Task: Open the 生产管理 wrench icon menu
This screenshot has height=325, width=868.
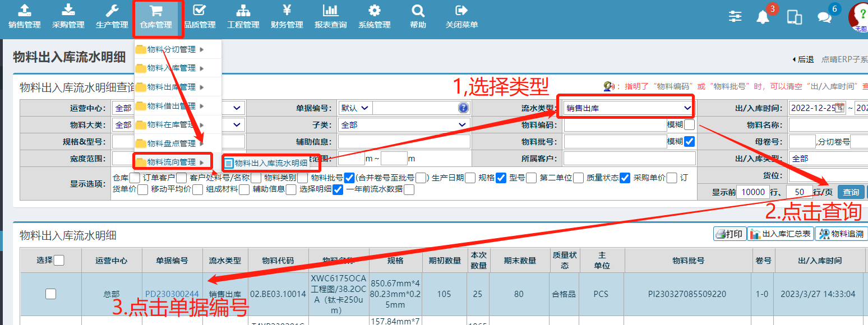Action: (x=112, y=17)
